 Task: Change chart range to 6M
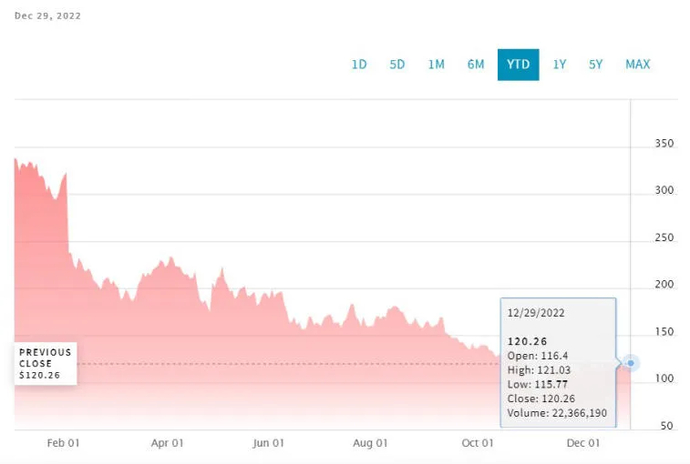pos(475,65)
